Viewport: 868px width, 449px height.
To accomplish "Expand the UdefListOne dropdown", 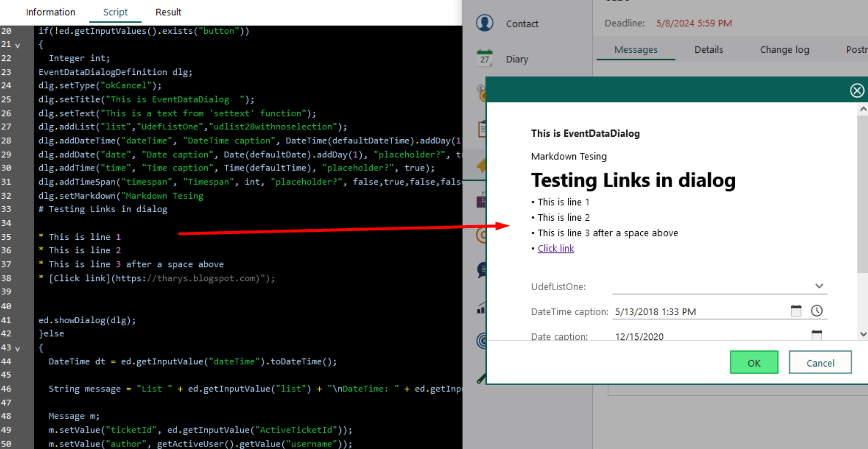I will pos(819,286).
